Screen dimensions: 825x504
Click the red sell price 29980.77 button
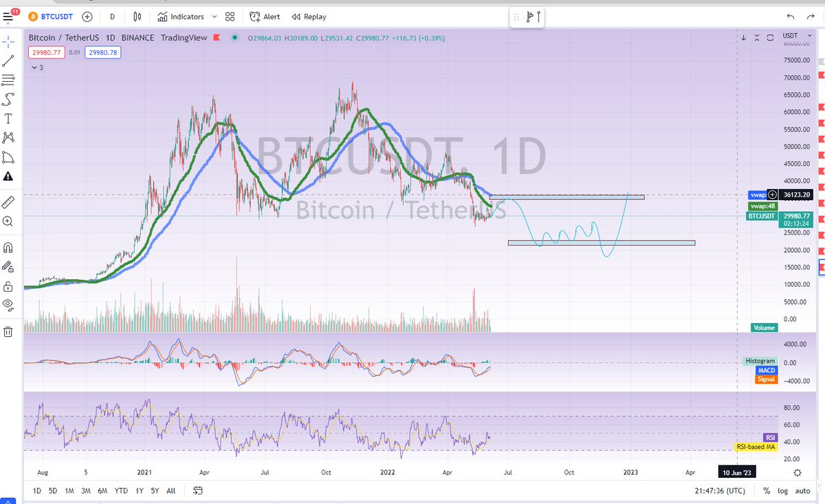point(46,52)
